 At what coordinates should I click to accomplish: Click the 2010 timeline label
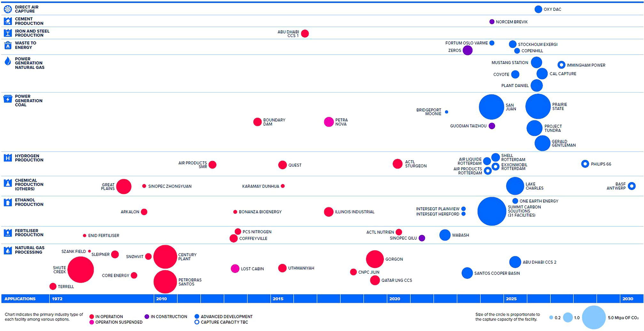[x=161, y=299]
